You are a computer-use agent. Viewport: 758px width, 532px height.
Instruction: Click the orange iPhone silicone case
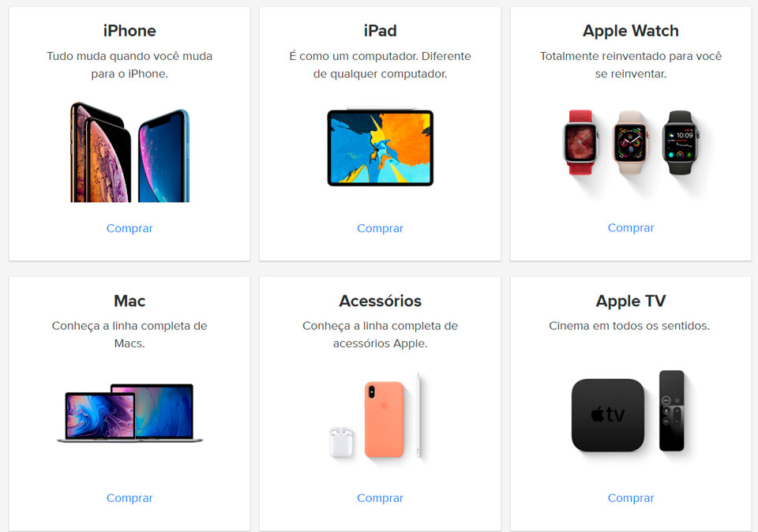[x=384, y=419]
